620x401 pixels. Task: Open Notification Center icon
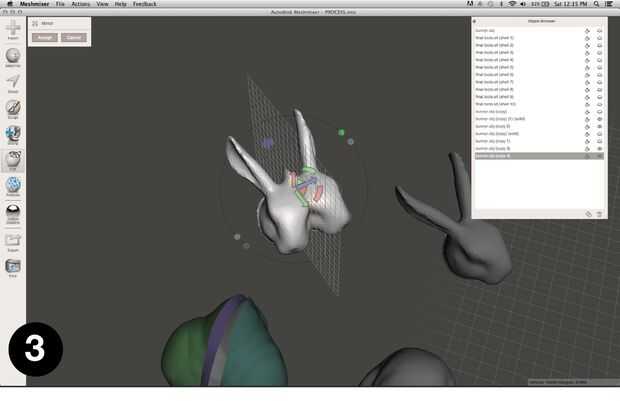[609, 4]
